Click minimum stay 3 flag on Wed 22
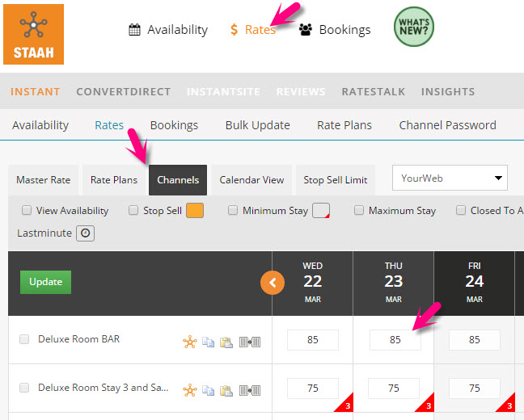Image resolution: width=524 pixels, height=420 pixels. coord(346,405)
